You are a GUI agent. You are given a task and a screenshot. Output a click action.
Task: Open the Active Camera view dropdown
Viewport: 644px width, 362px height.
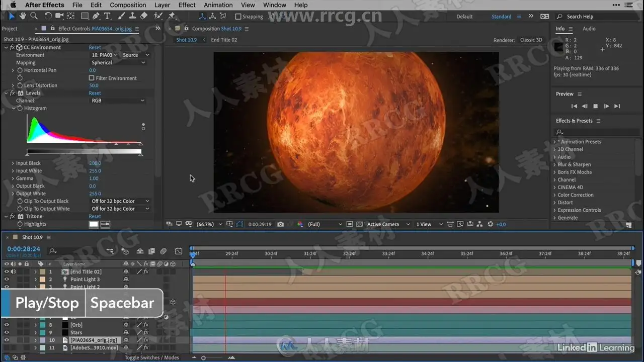point(386,224)
